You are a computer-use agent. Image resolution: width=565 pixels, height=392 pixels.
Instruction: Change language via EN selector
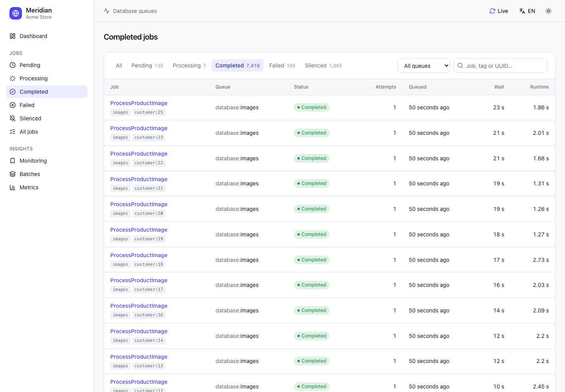[527, 11]
